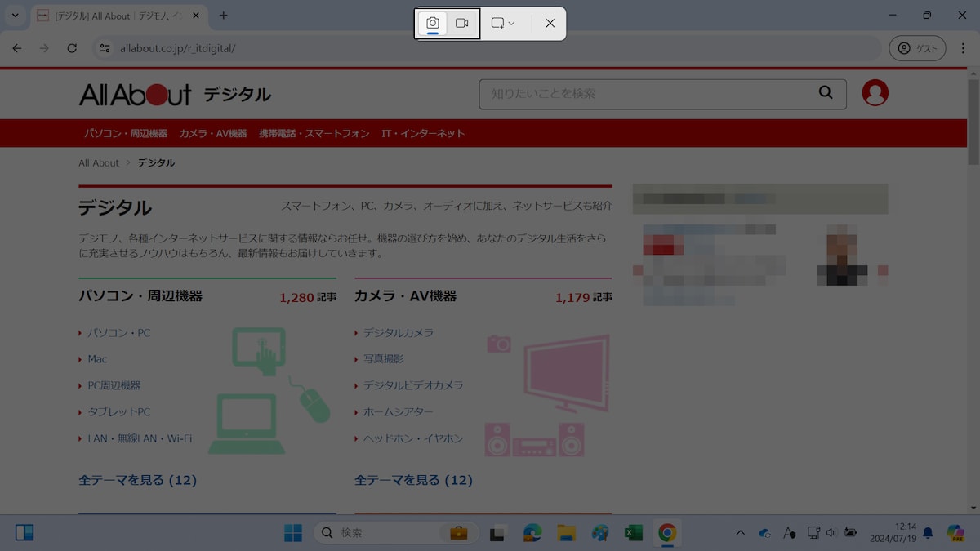
Task: Close the All About browser tab
Action: coord(196,16)
